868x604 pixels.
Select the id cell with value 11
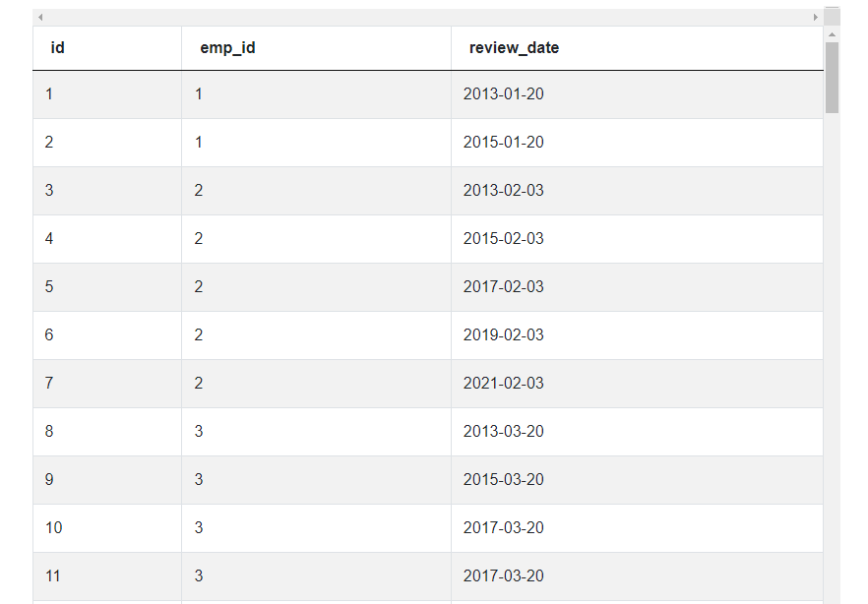click(x=107, y=575)
